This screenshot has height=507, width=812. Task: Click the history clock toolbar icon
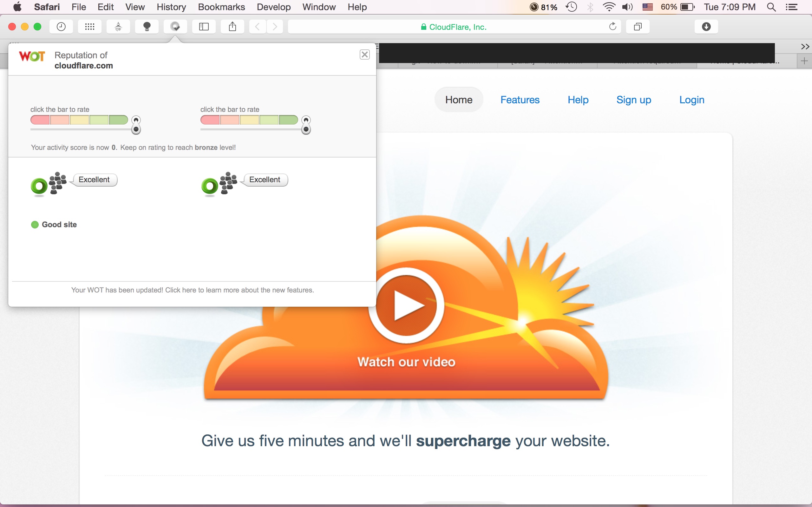pos(61,27)
